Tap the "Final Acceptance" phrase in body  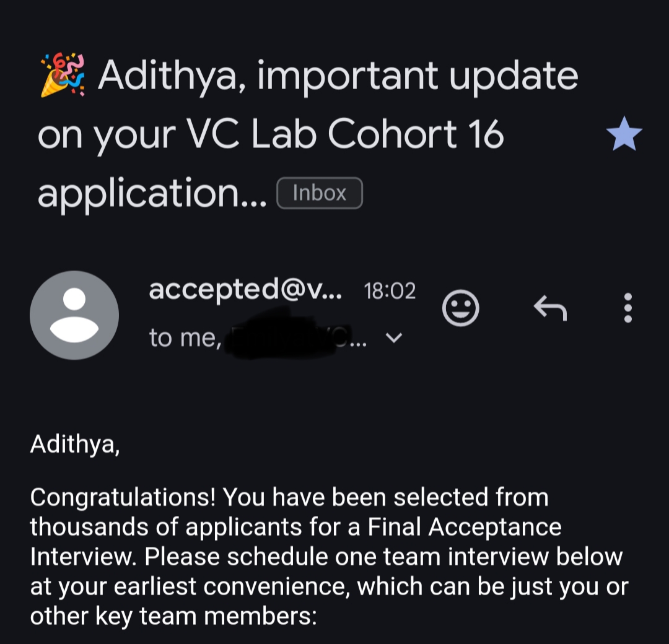tap(465, 527)
